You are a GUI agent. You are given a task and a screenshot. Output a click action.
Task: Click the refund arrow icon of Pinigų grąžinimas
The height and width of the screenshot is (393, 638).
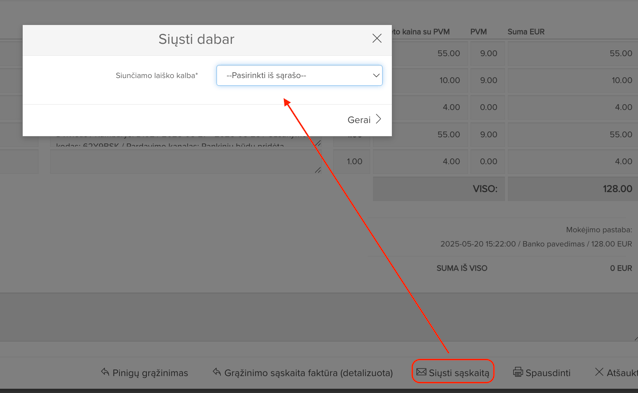point(105,372)
